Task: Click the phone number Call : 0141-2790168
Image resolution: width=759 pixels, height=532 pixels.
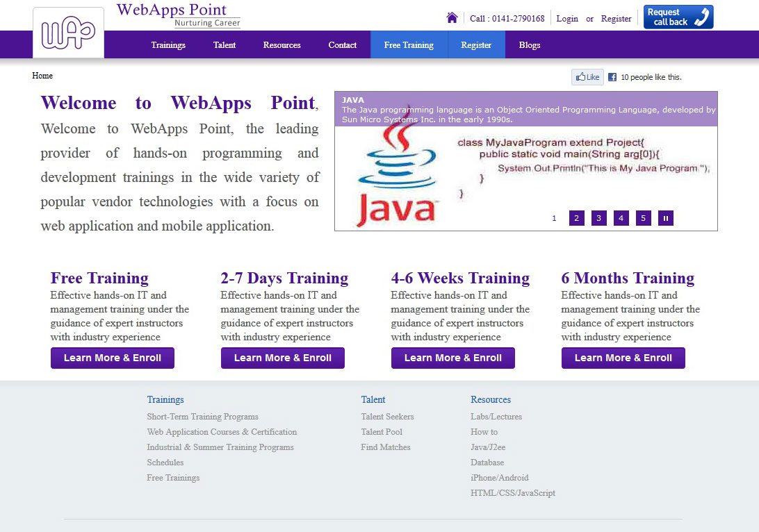Action: 507,18
